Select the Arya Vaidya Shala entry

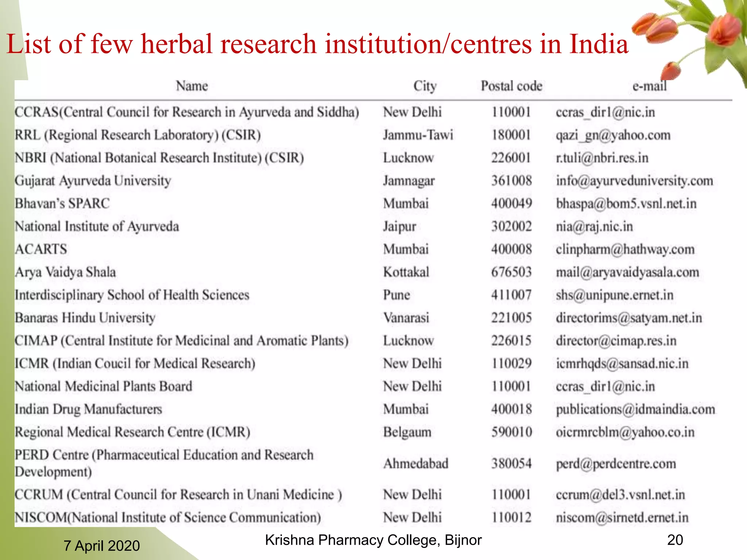(x=65, y=272)
